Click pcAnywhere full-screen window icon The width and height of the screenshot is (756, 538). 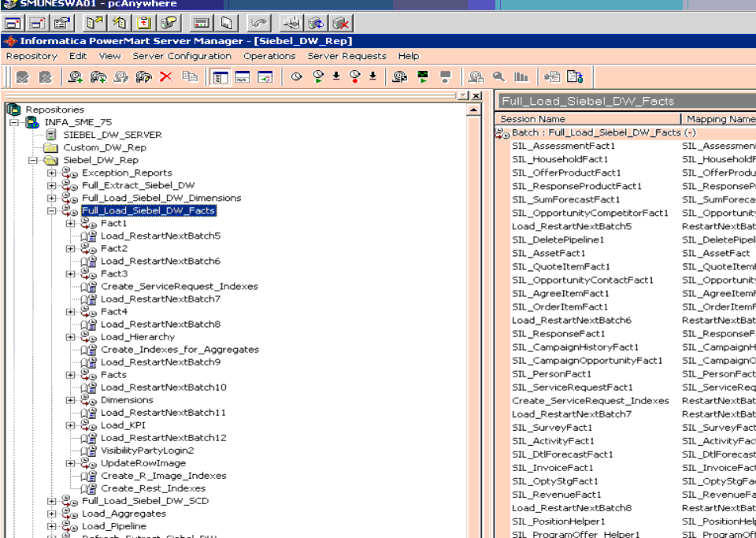point(14,23)
